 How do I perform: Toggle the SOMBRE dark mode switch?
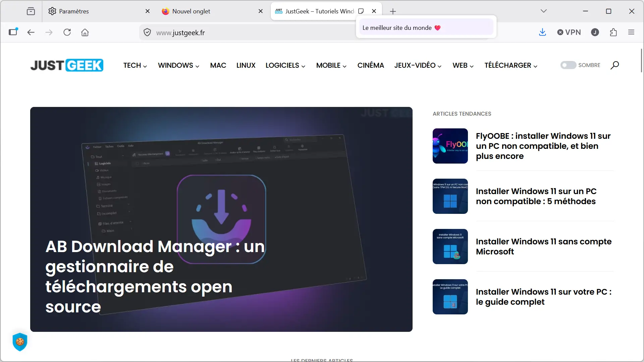pyautogui.click(x=568, y=65)
